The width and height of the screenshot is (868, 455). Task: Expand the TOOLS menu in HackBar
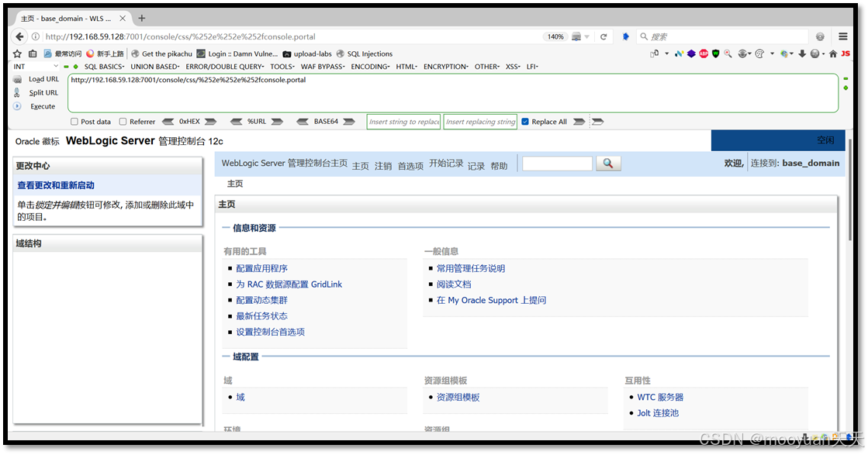[x=283, y=67]
